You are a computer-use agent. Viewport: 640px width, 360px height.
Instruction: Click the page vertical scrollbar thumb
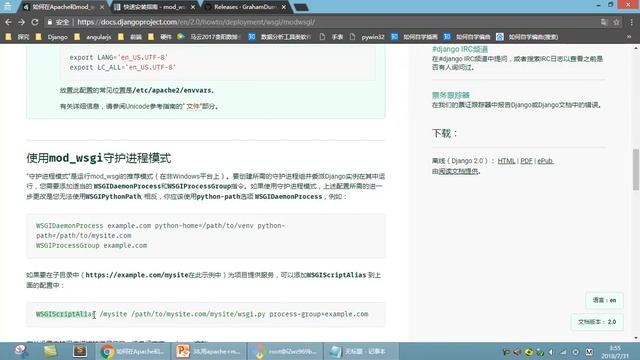click(x=636, y=169)
